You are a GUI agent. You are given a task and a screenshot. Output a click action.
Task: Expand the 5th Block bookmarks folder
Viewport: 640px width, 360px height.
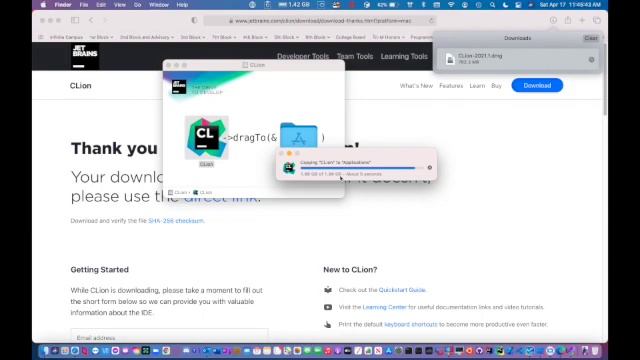click(286, 37)
